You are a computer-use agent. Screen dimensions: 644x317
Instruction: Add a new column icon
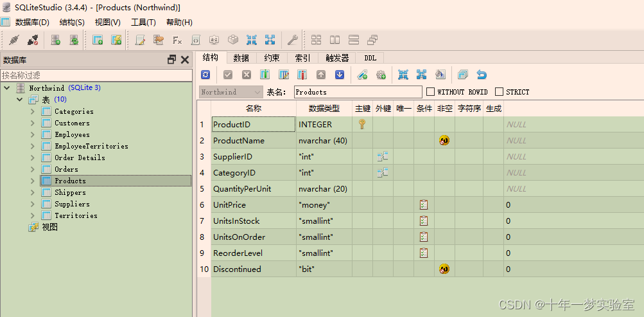(x=265, y=75)
